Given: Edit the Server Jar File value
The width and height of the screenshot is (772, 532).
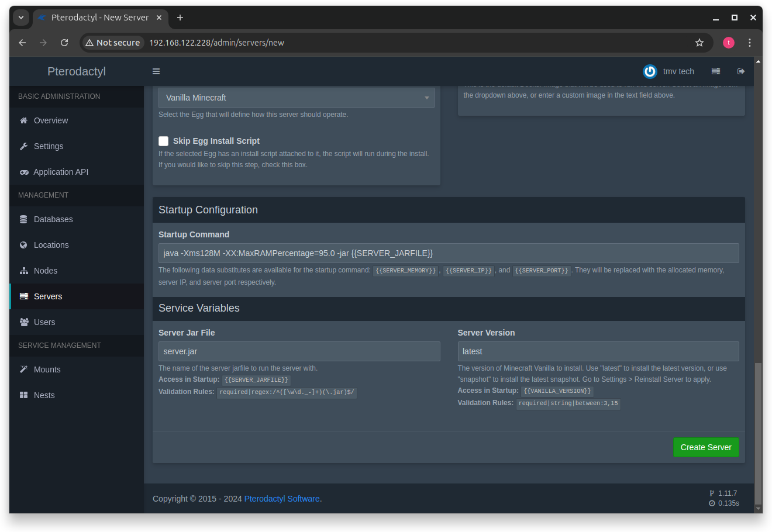Looking at the screenshot, I should tap(299, 351).
